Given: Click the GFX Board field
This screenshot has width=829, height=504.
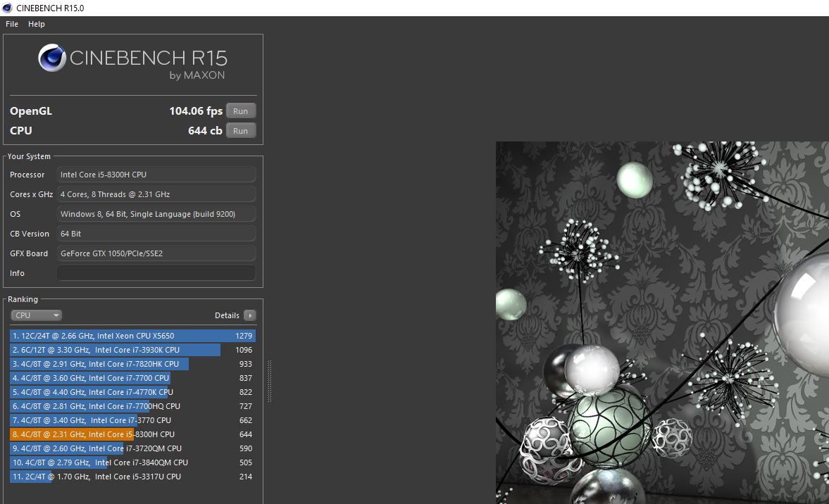Looking at the screenshot, I should (x=156, y=253).
